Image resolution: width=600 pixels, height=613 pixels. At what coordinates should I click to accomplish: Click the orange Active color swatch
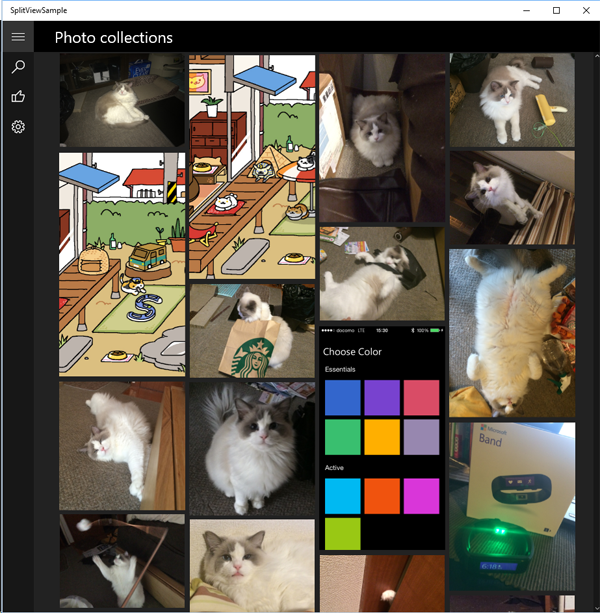[x=382, y=496]
